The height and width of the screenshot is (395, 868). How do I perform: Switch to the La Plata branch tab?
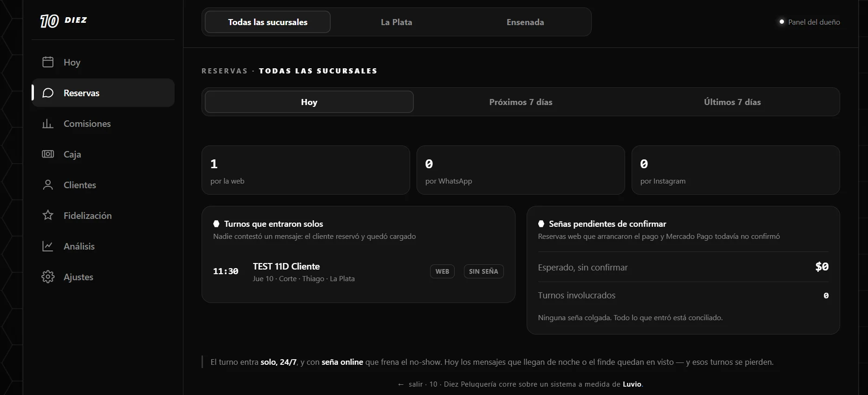click(396, 22)
